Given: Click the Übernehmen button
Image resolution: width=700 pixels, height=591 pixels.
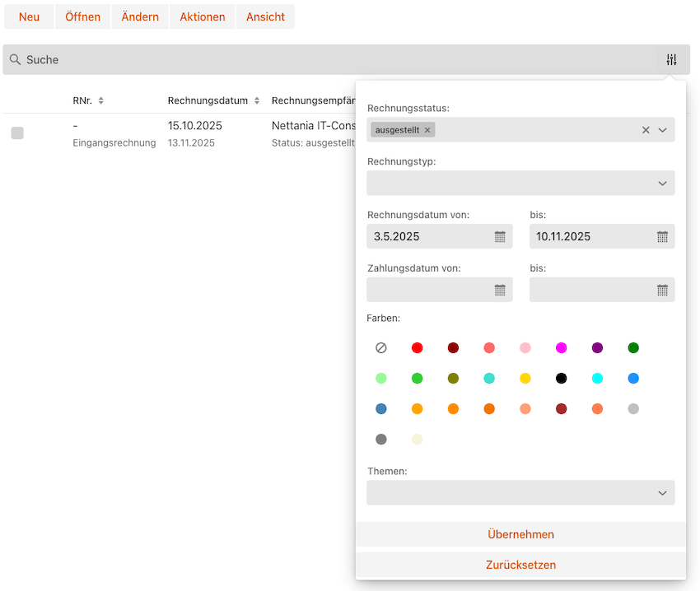Looking at the screenshot, I should pyautogui.click(x=520, y=534).
